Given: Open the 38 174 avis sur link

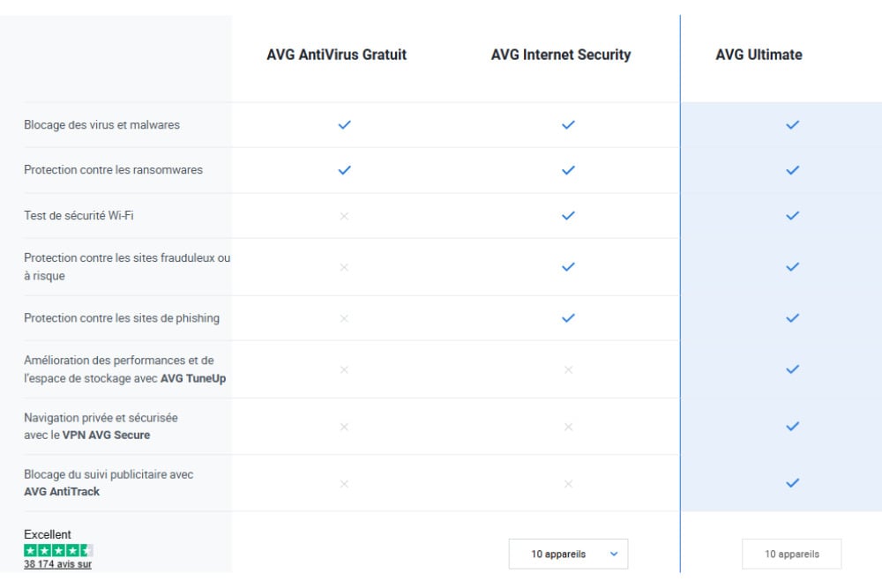Looking at the screenshot, I should point(57,564).
